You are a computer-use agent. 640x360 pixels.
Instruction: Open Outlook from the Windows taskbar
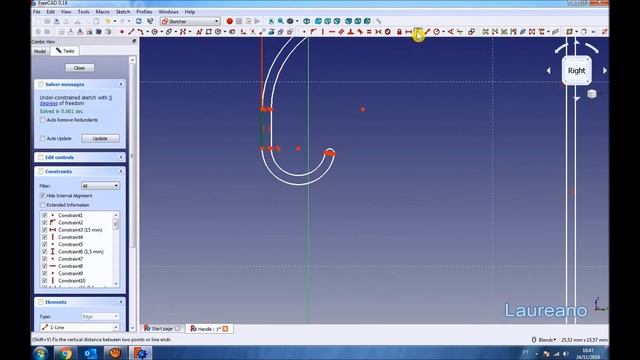[x=90, y=353]
